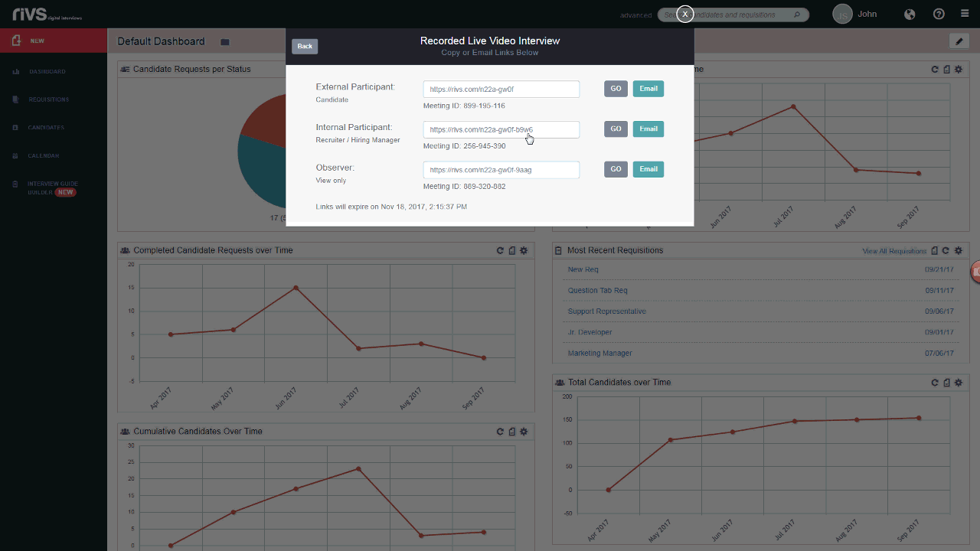This screenshot has height=551, width=980.
Task: Open Dashboard from the sidebar
Action: (47, 71)
